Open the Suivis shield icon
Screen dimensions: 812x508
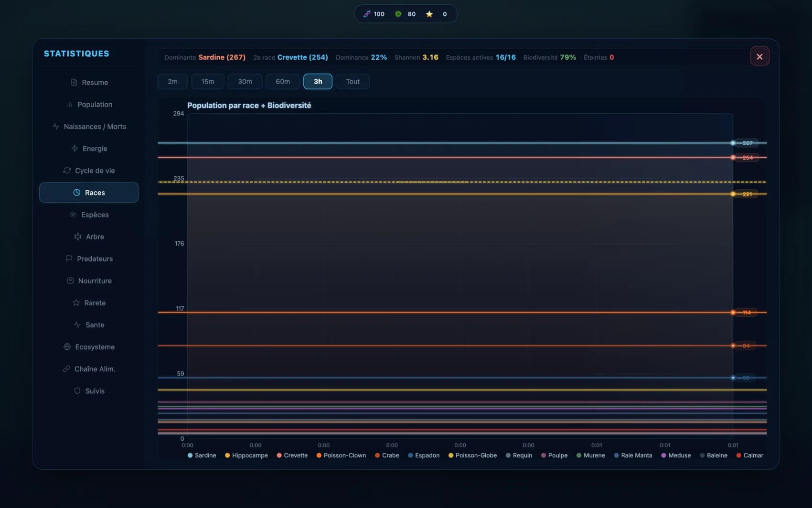(77, 390)
